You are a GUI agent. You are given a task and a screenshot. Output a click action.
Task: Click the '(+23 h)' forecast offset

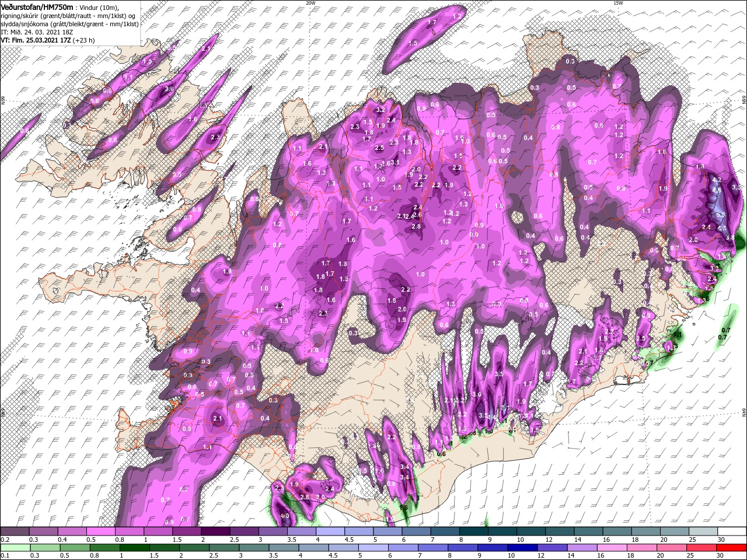[x=84, y=40]
